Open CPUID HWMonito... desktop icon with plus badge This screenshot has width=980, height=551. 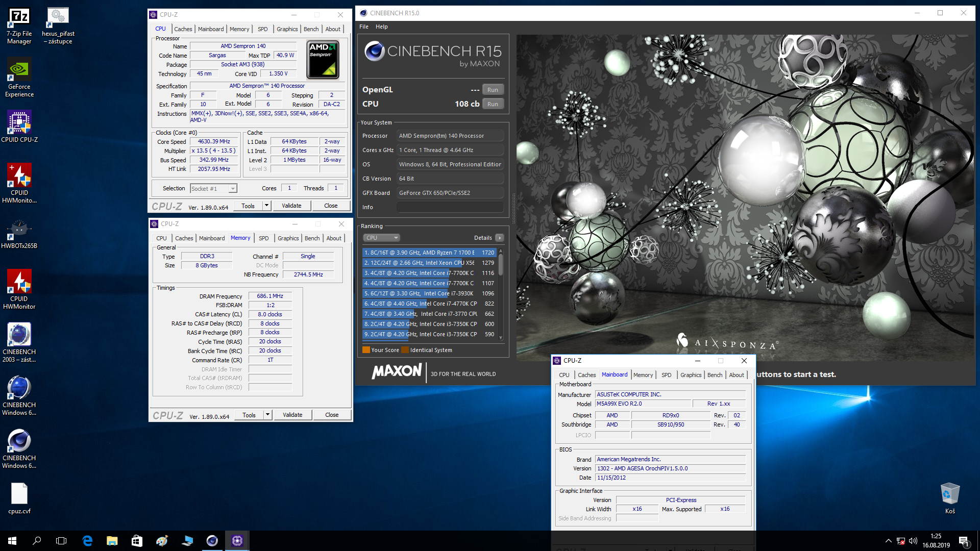(19, 184)
